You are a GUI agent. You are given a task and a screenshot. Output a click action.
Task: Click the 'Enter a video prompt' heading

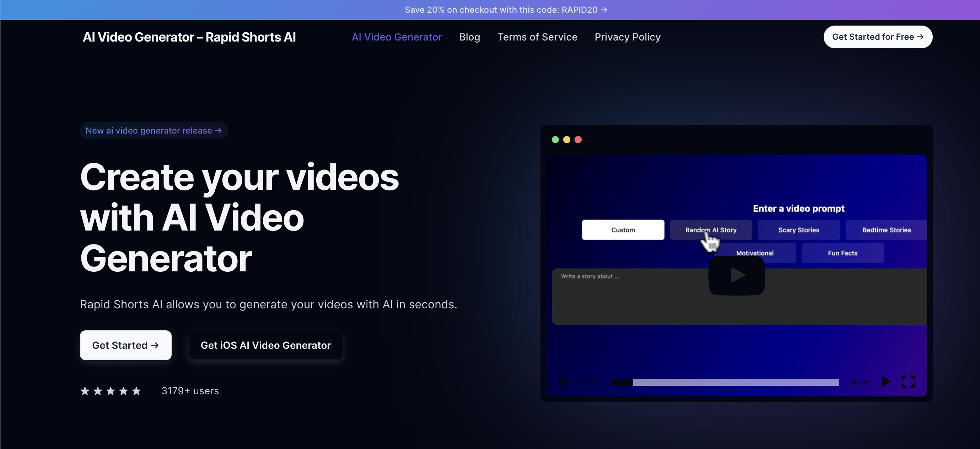tap(798, 209)
